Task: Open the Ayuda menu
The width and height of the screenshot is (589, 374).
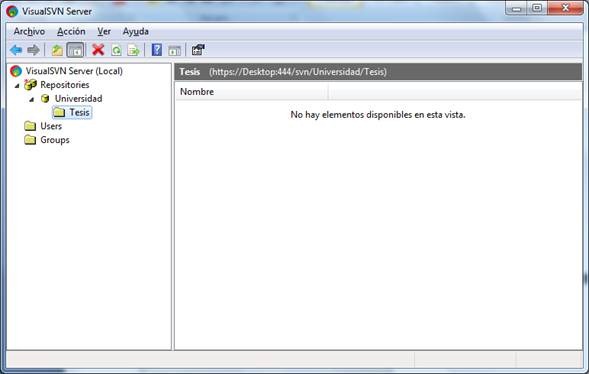Action: [x=136, y=32]
